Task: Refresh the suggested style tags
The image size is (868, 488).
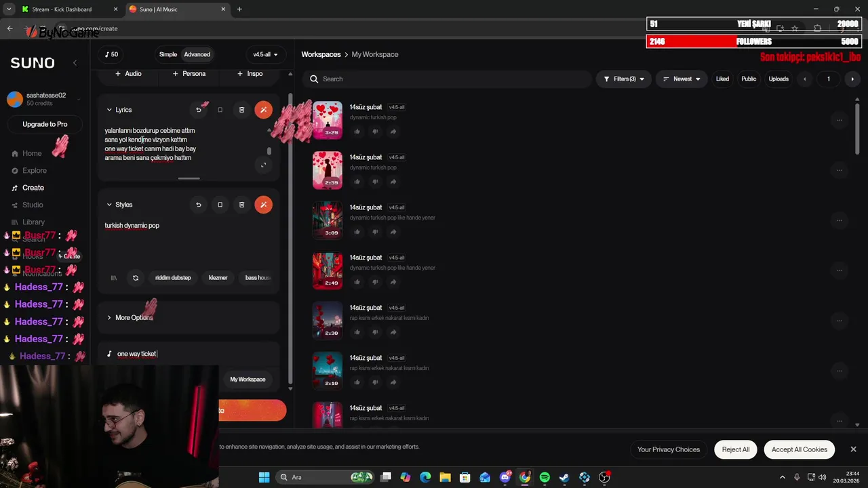Action: point(136,278)
